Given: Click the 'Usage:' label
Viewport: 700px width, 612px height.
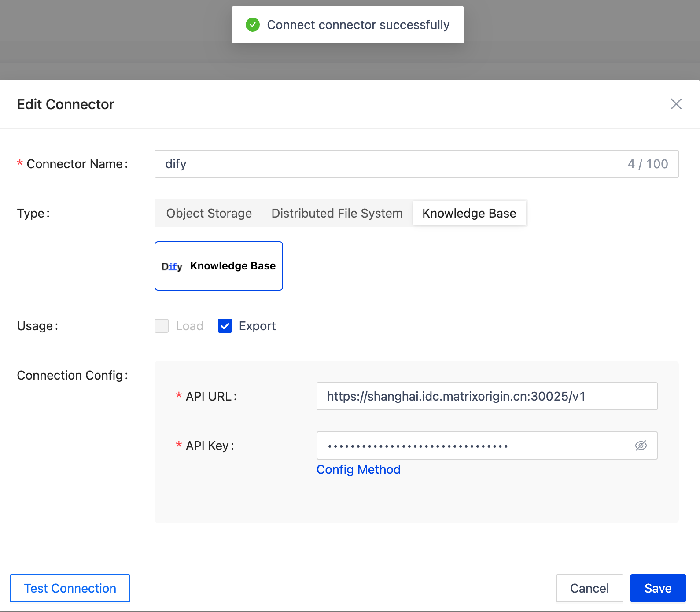Looking at the screenshot, I should click(37, 326).
